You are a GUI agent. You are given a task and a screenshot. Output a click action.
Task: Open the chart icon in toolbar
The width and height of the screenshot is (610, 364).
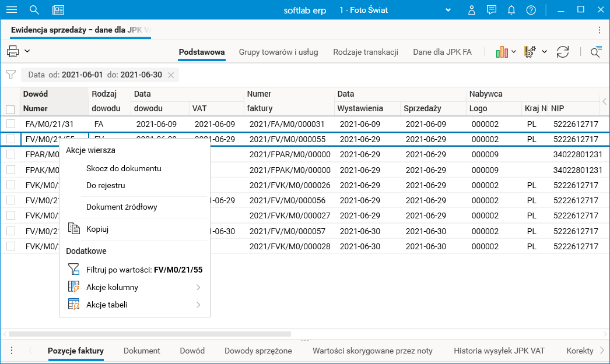point(502,52)
